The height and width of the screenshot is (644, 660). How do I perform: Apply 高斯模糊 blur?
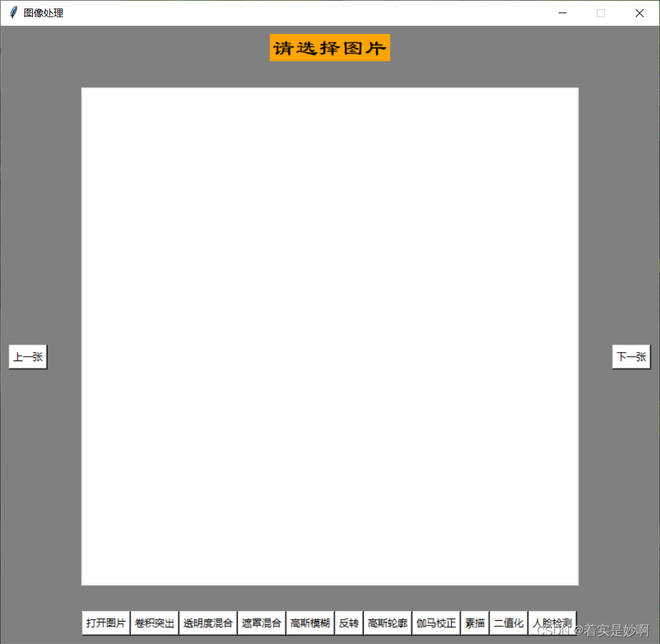coord(310,623)
